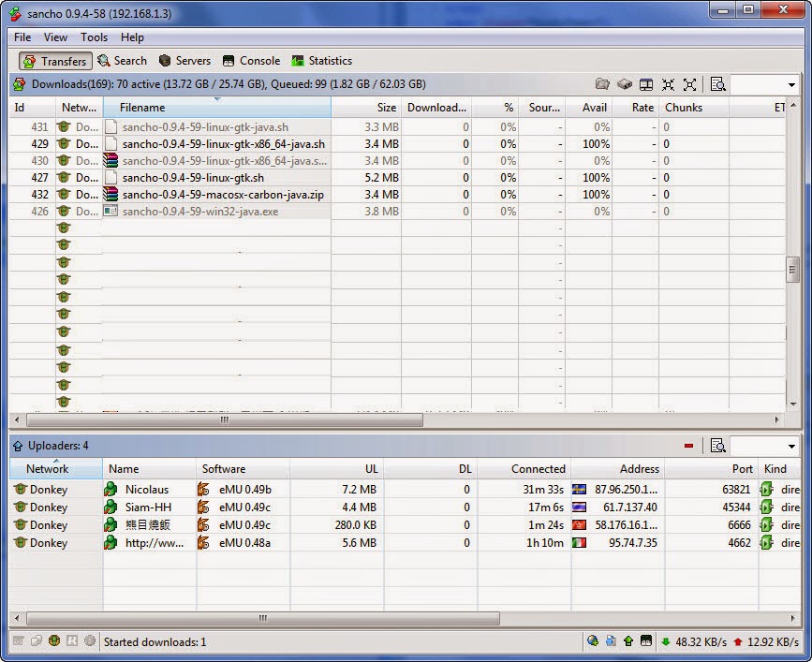Open the Statistics tab
Screen dimensions: 812x662
[x=321, y=61]
